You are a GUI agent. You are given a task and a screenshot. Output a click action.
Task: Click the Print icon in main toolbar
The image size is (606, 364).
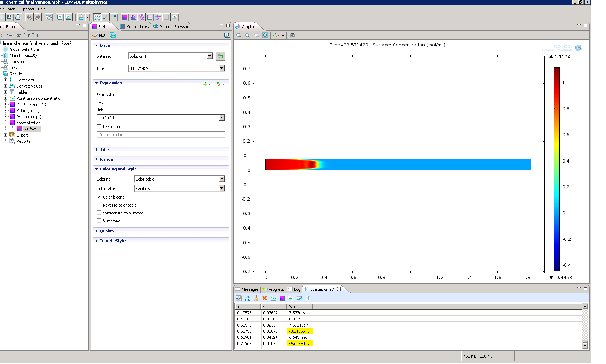click(x=18, y=17)
